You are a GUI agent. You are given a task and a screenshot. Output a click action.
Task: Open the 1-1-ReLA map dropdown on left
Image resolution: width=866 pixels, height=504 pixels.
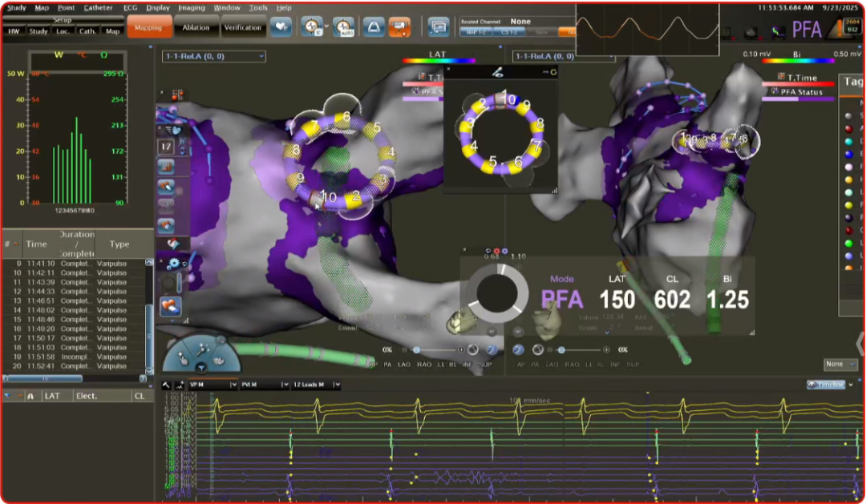(x=213, y=56)
